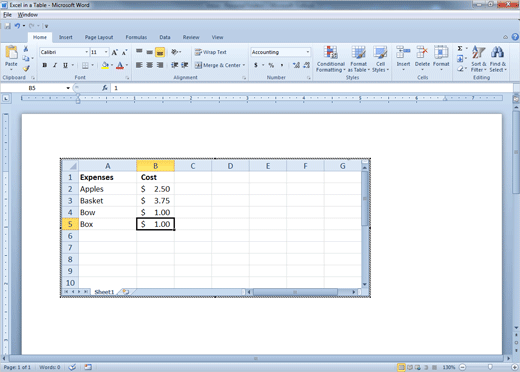This screenshot has width=520, height=372.
Task: Toggle Italic formatting
Action: point(55,65)
